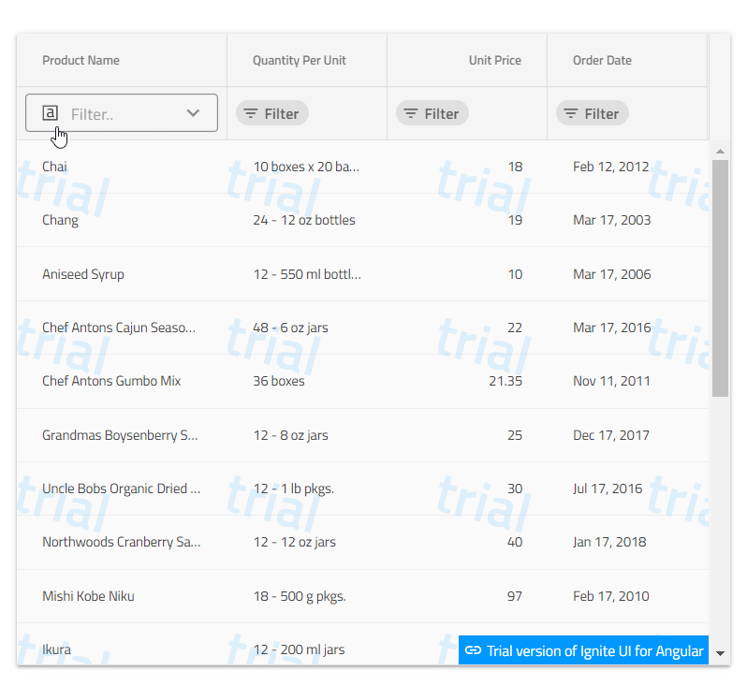Click the vertical scrollbar thumb
This screenshot has height=700, width=747.
(x=720, y=277)
